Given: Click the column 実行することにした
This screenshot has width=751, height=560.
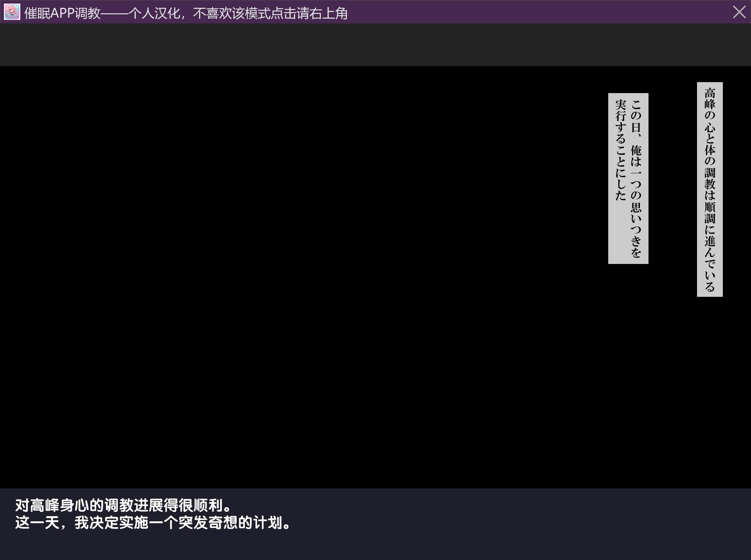Looking at the screenshot, I should (621, 151).
